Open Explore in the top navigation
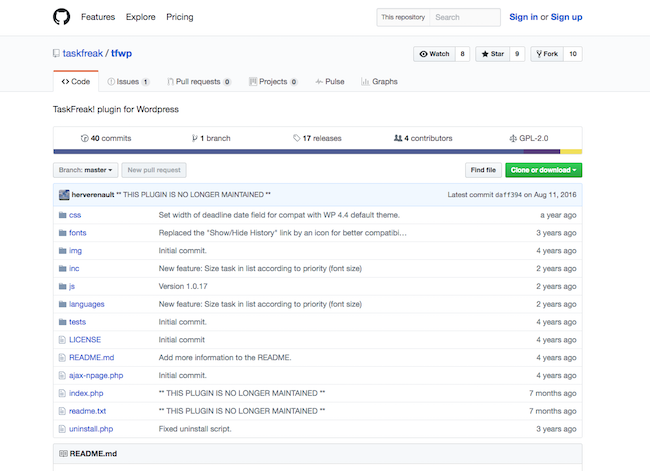 click(x=141, y=17)
